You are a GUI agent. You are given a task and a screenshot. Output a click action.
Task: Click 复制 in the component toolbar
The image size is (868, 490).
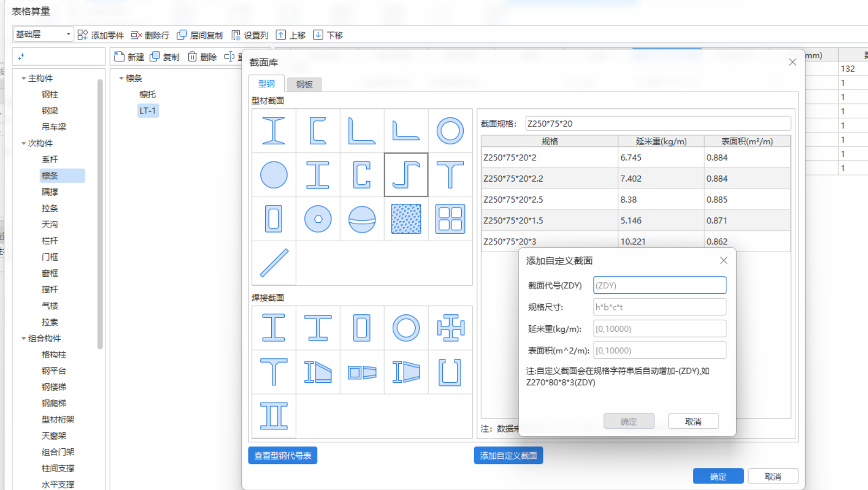(165, 57)
